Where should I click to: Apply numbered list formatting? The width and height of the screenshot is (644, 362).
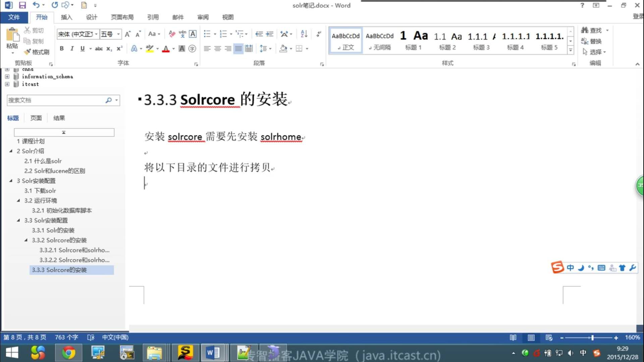pos(223,34)
